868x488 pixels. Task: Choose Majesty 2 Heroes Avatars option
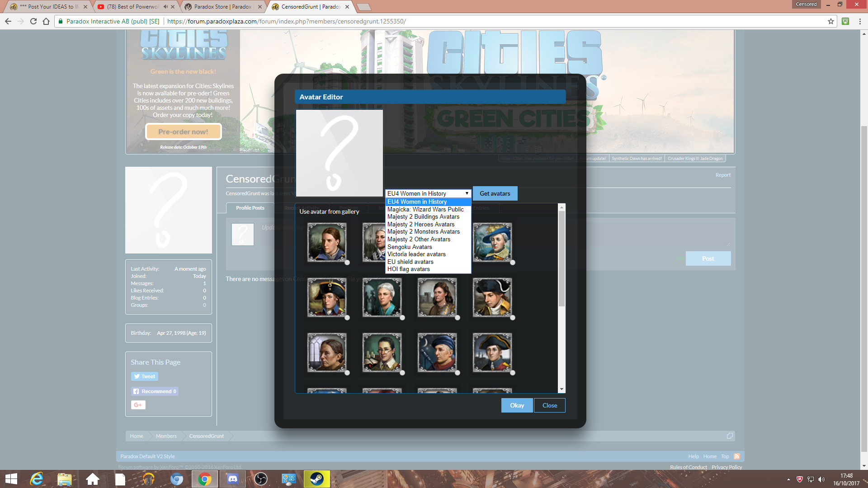click(x=428, y=225)
